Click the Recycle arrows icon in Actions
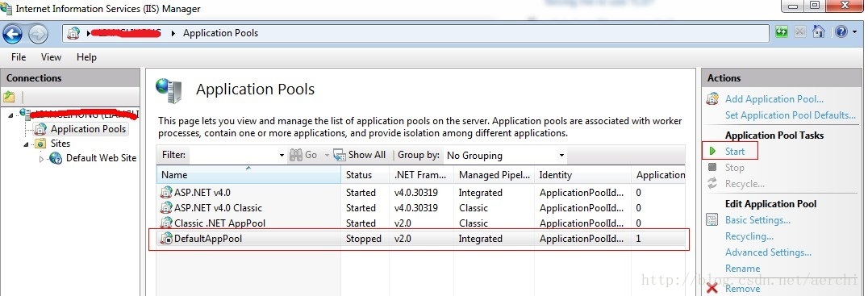 coord(712,184)
